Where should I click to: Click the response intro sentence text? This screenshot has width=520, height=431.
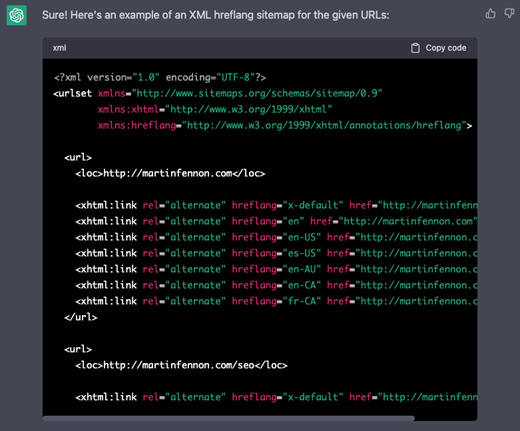point(216,15)
